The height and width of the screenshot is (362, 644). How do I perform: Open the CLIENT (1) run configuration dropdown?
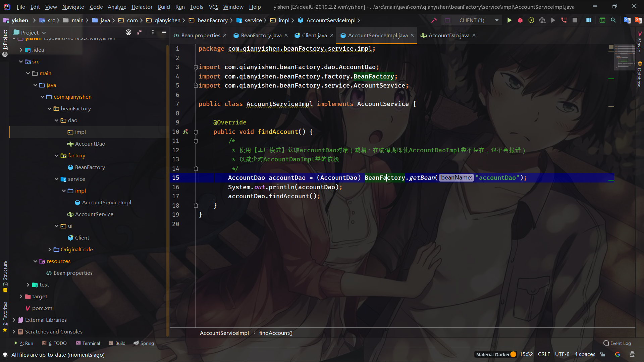472,20
